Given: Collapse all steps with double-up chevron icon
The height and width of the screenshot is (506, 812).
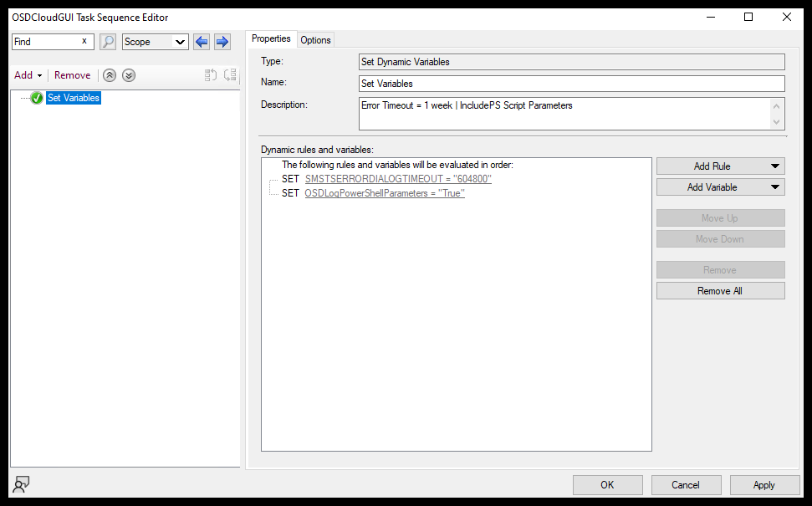Looking at the screenshot, I should (109, 75).
